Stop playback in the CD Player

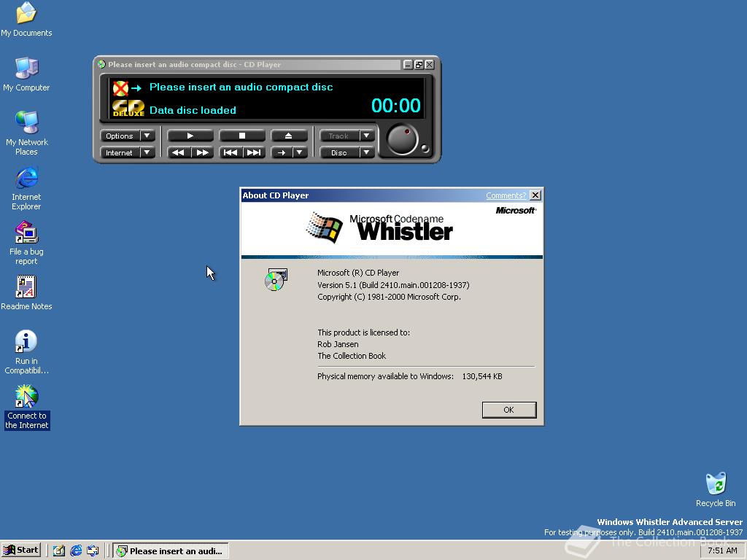point(242,136)
